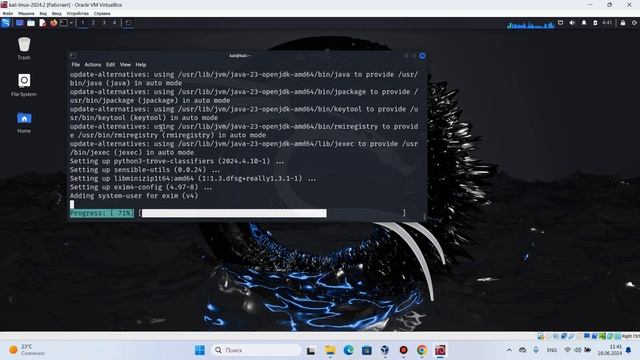Open Google Chrome on Windows taskbar

422,350
